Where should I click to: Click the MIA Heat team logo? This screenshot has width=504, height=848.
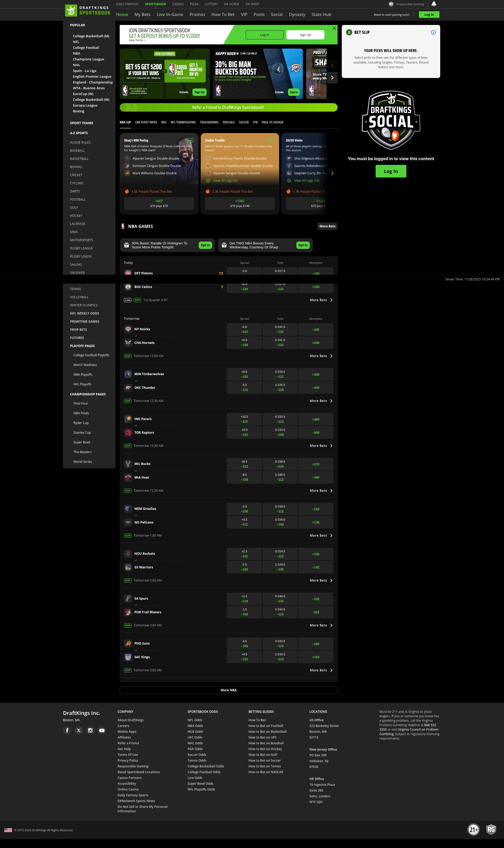128,477
